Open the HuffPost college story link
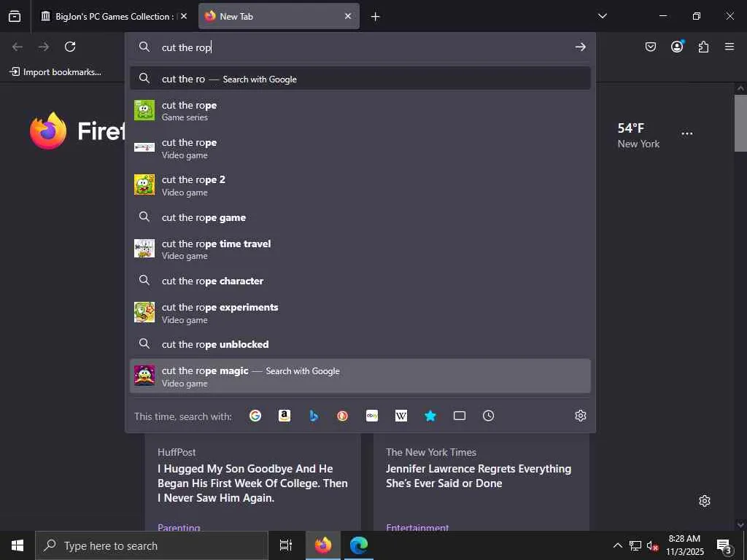Viewport: 747px width, 560px height. tap(252, 483)
